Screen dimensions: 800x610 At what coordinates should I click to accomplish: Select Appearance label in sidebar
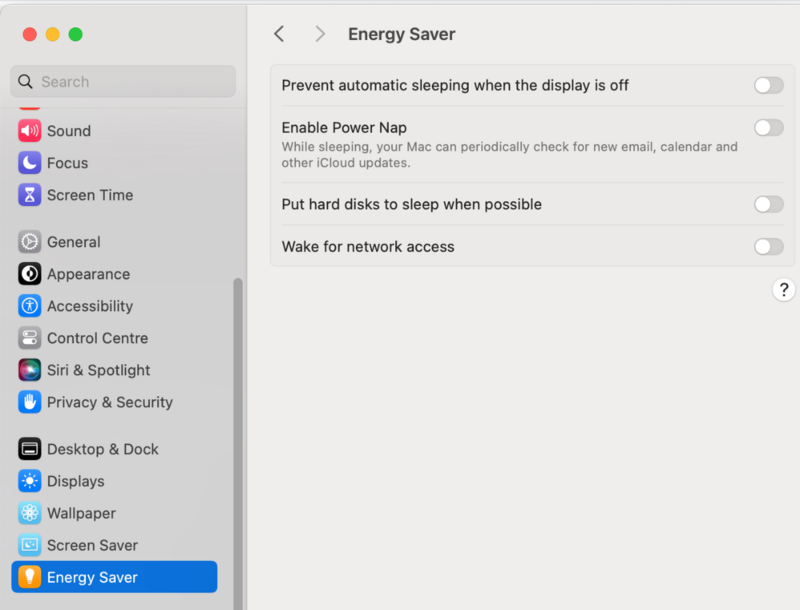[88, 274]
